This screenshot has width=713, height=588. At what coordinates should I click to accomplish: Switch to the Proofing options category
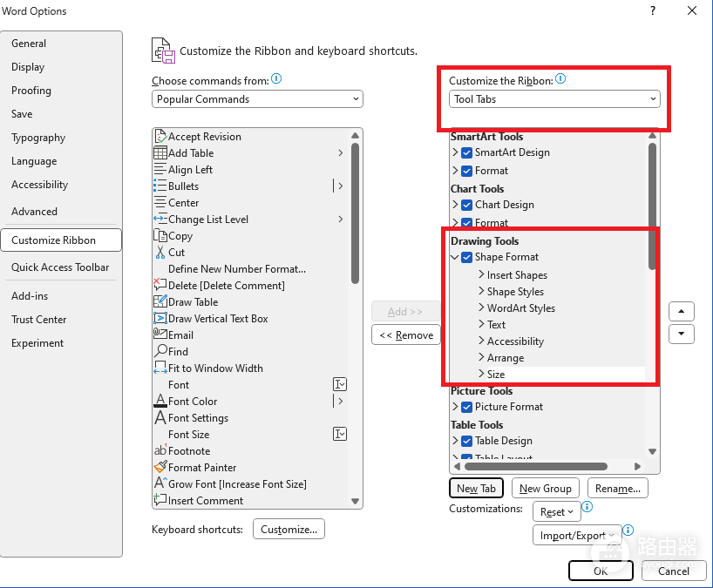click(x=31, y=91)
